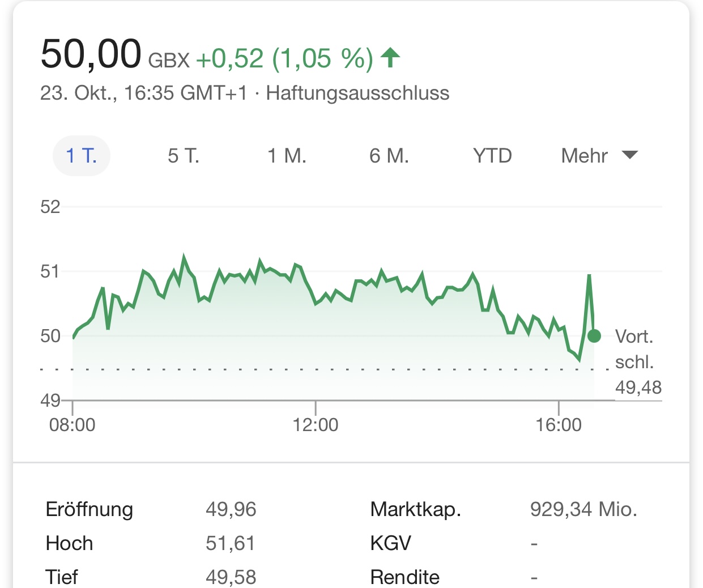Click the Tief value 49,58
The height and width of the screenshot is (588, 703).
[231, 577]
